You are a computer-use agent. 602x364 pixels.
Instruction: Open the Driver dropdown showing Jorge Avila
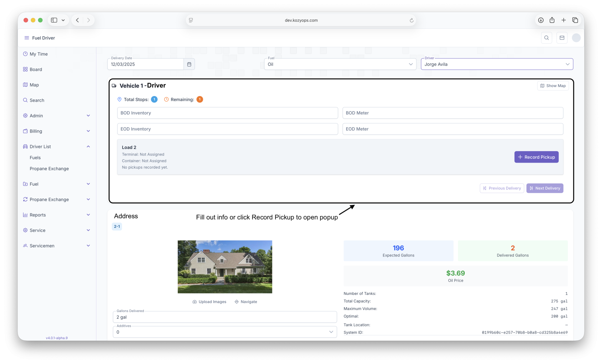[497, 64]
